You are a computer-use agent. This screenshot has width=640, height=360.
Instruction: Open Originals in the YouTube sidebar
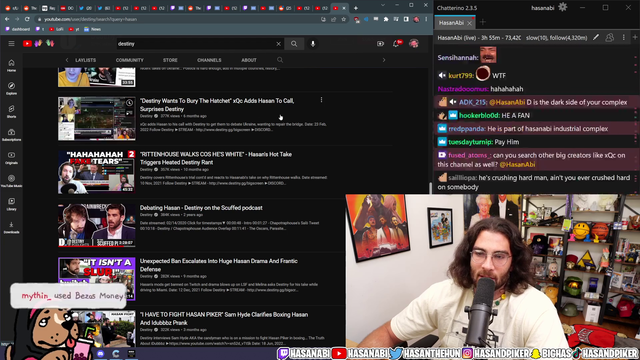[11, 158]
